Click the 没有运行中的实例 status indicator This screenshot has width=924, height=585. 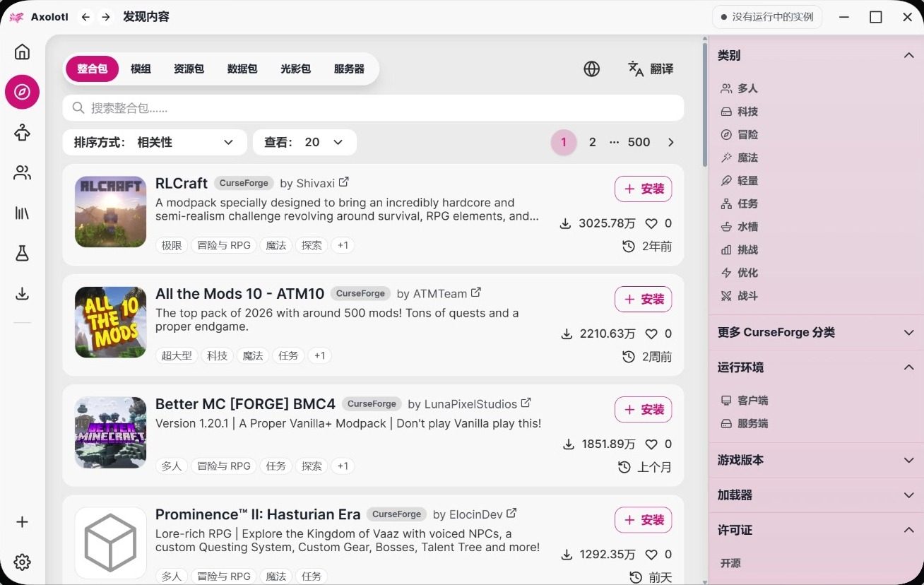[767, 17]
